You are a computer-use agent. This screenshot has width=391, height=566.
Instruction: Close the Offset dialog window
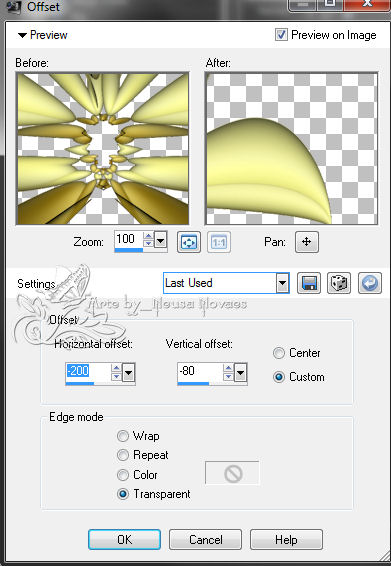click(366, 5)
